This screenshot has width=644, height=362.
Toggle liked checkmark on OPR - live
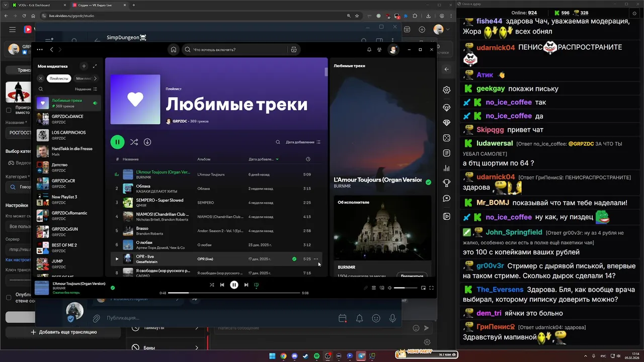pyautogui.click(x=294, y=259)
